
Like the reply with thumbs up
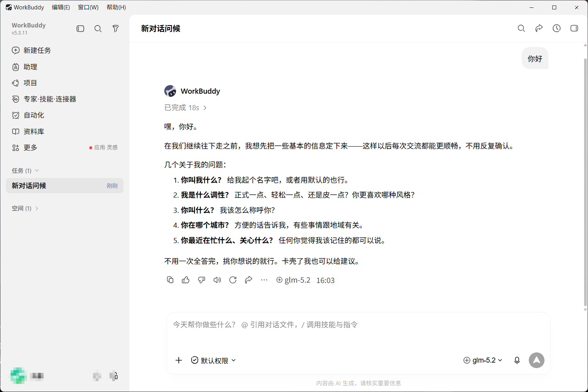tap(186, 280)
